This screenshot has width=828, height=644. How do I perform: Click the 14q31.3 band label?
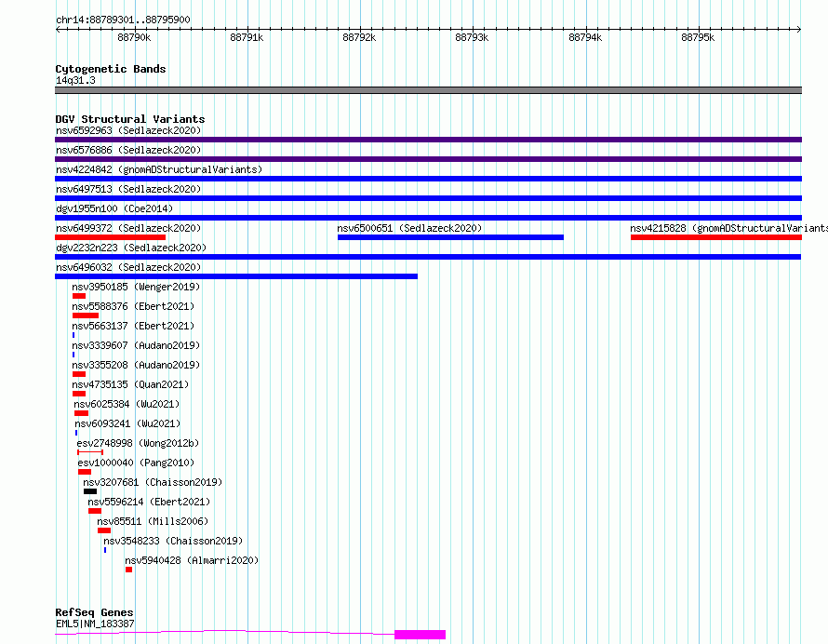click(x=75, y=80)
